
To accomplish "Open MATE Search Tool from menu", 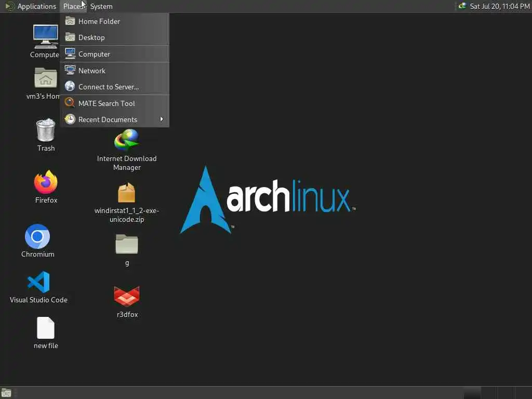I will tap(114, 103).
